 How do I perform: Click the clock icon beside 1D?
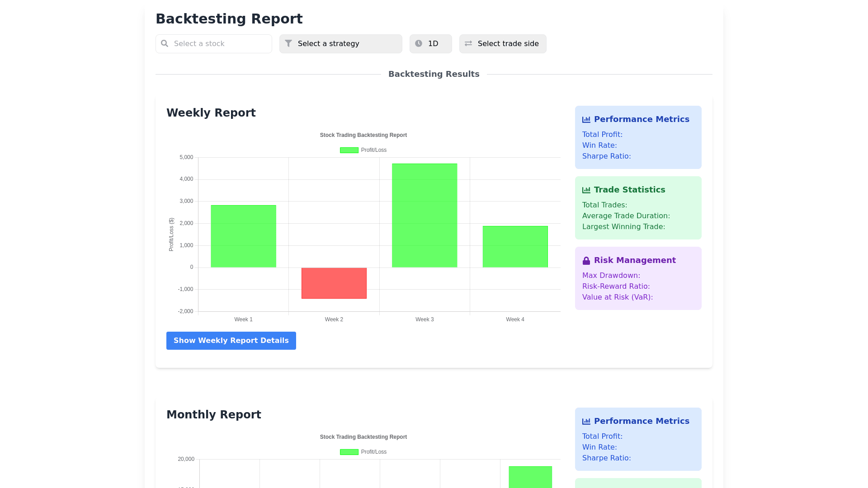[419, 43]
